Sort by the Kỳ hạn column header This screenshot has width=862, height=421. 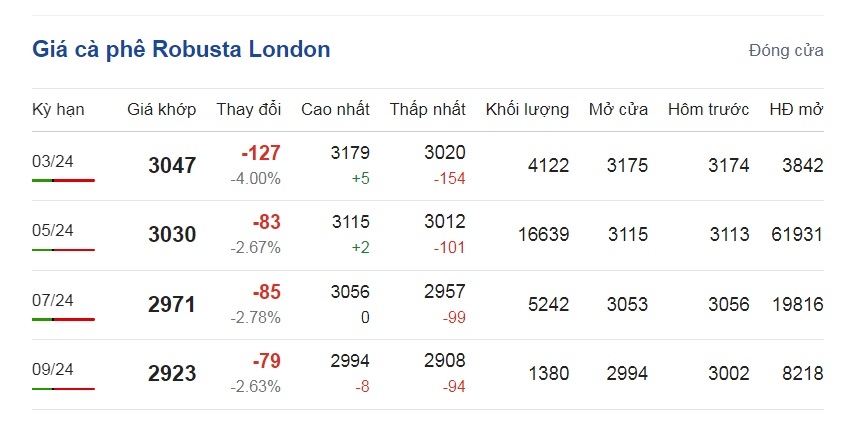click(x=58, y=110)
